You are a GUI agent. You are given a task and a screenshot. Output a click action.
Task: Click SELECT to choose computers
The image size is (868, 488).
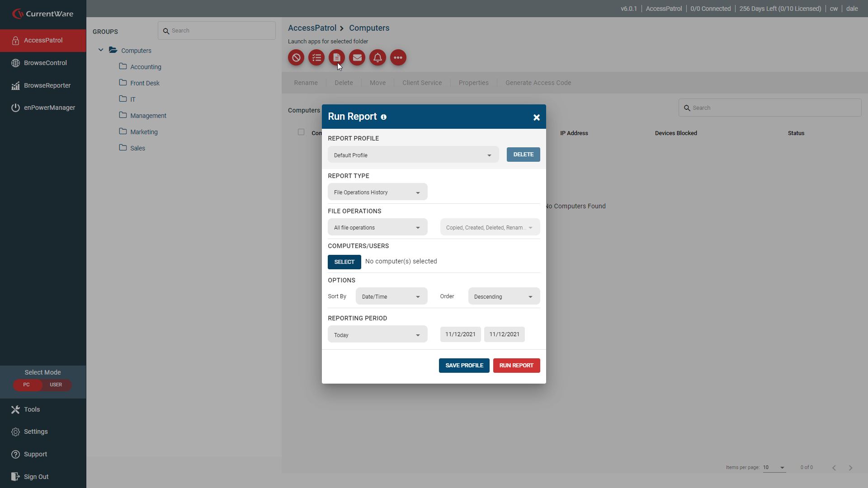tap(344, 262)
